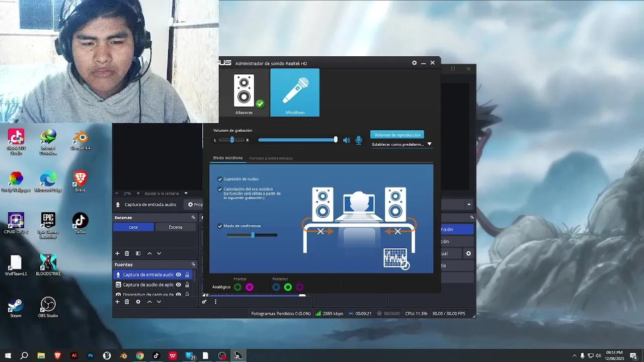
Task: Adjust the recording volume slider
Action: 297,140
